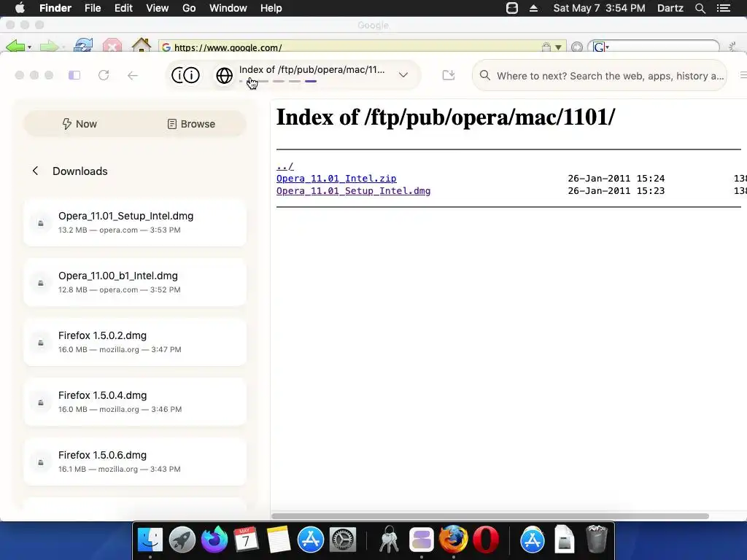This screenshot has height=560, width=747.
Task: Open System Preferences from the Dock
Action: point(343,540)
